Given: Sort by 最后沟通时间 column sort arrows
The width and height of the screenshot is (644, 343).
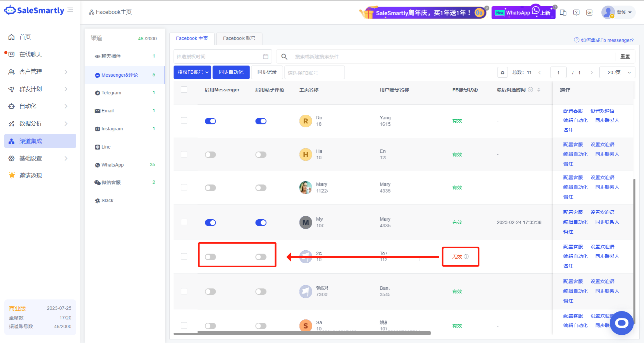Looking at the screenshot, I should point(539,90).
